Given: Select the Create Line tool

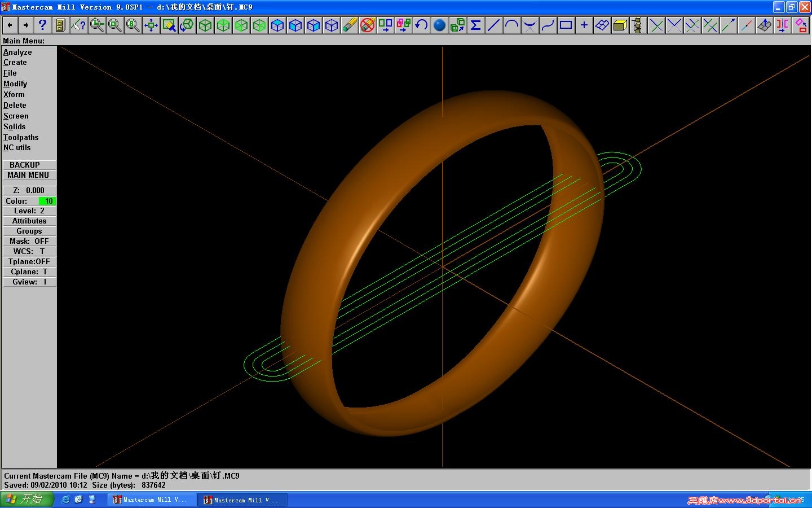Looking at the screenshot, I should 493,25.
